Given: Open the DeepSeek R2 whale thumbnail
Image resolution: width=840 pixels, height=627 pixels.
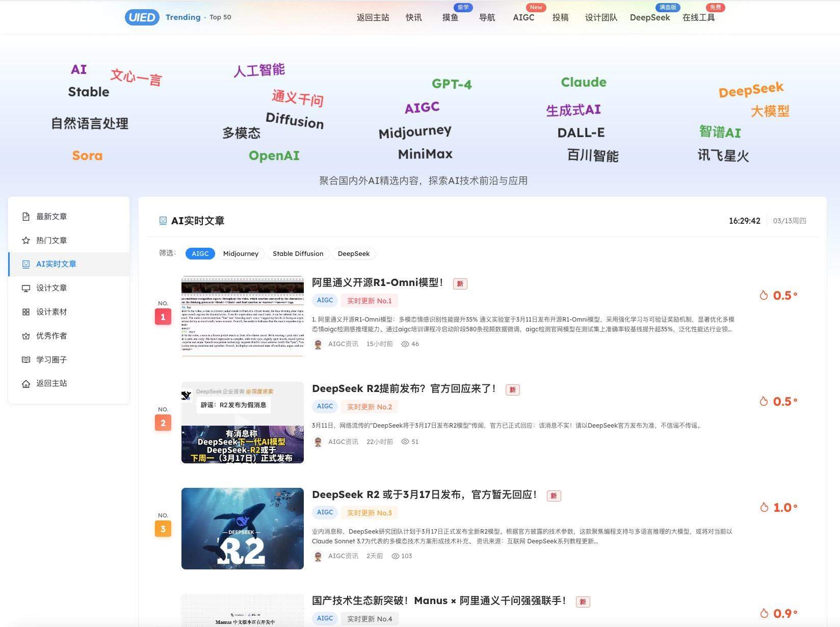Looking at the screenshot, I should (x=243, y=529).
